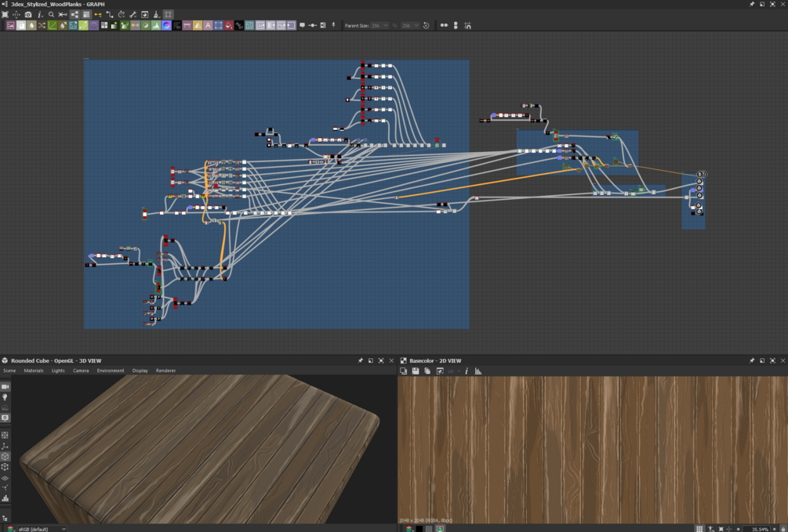Toggle node thumbnail size button
This screenshot has width=788, height=532.
point(86,15)
